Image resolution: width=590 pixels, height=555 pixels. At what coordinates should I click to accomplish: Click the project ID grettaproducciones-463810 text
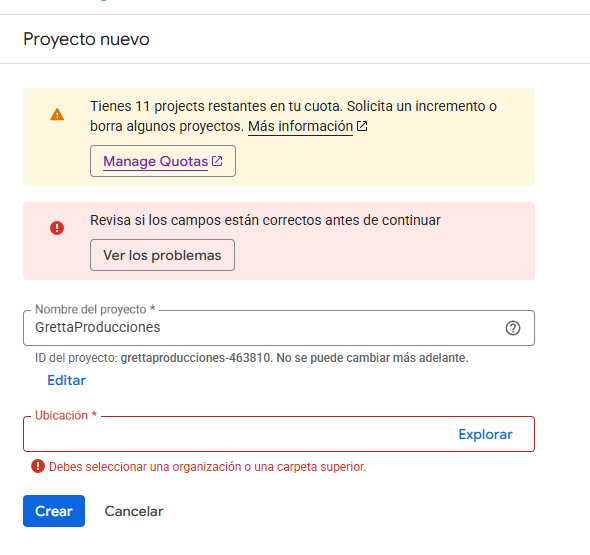195,358
